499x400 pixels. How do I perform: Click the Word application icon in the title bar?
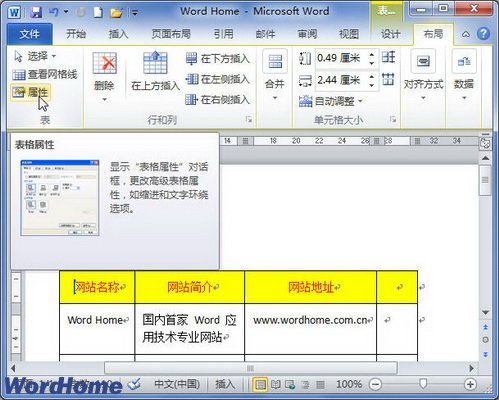click(14, 13)
